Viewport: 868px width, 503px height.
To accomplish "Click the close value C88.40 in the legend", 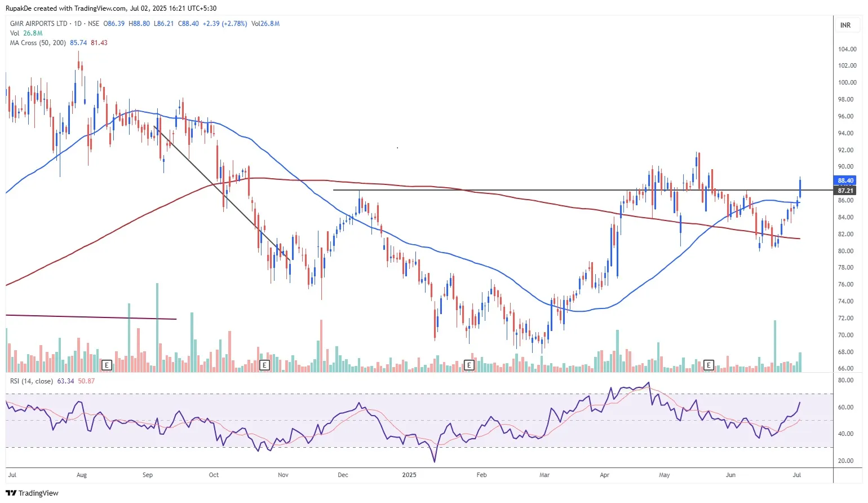I will pos(188,24).
